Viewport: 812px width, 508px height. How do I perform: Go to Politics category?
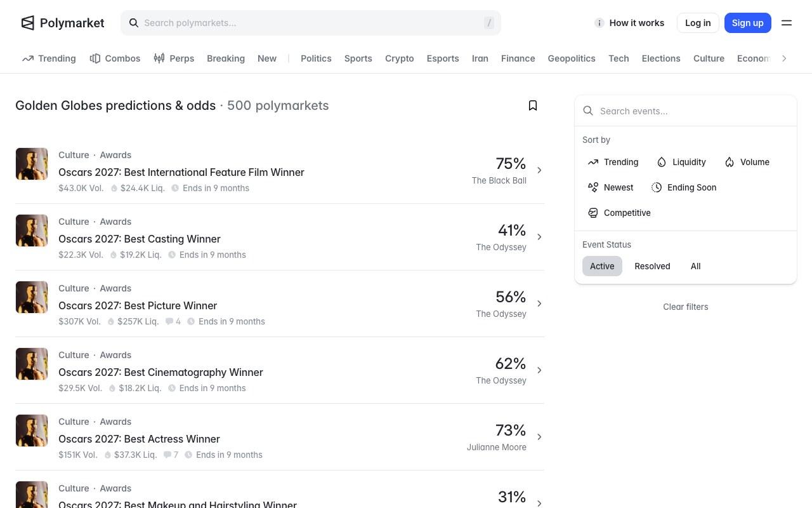[x=316, y=58]
